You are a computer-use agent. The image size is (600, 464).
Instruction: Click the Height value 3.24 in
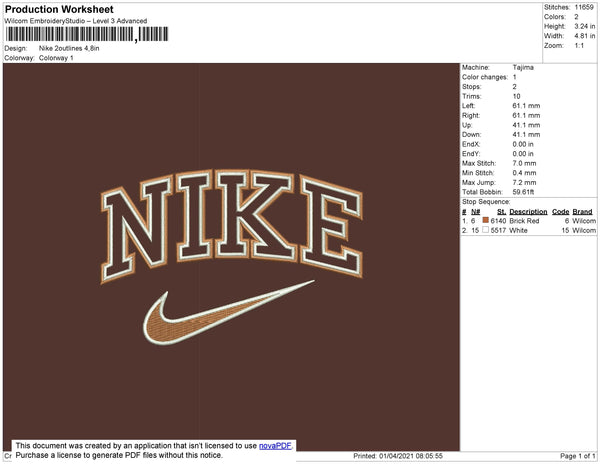tap(585, 26)
